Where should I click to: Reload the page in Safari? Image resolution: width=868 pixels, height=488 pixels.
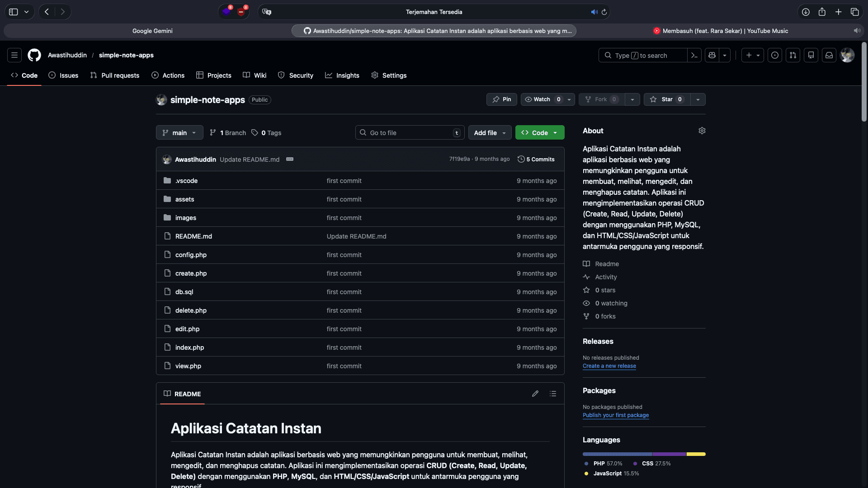(604, 12)
